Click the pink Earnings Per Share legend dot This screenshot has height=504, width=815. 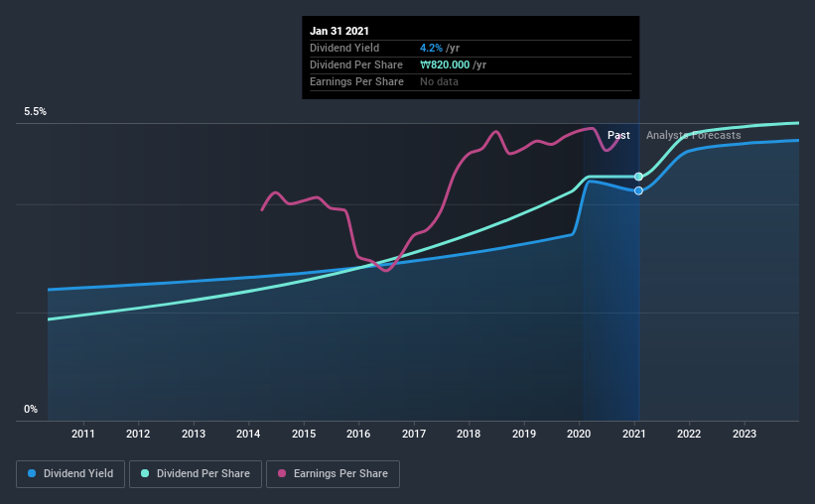pyautogui.click(x=282, y=473)
